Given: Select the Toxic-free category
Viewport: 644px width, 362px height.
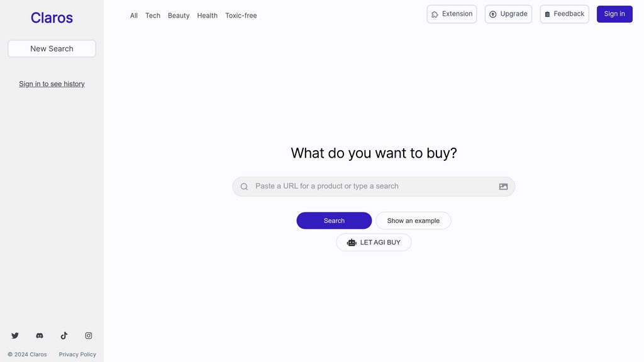Looking at the screenshot, I should [241, 16].
